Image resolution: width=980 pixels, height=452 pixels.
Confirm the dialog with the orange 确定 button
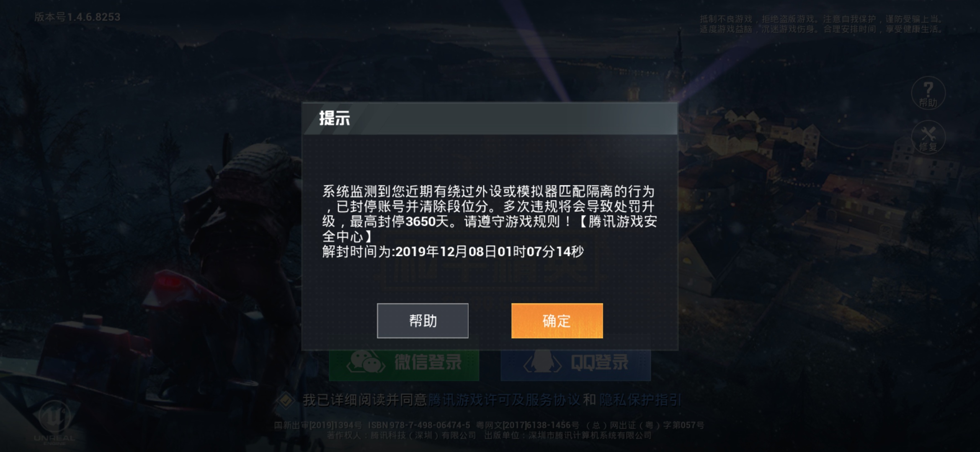[x=557, y=321]
